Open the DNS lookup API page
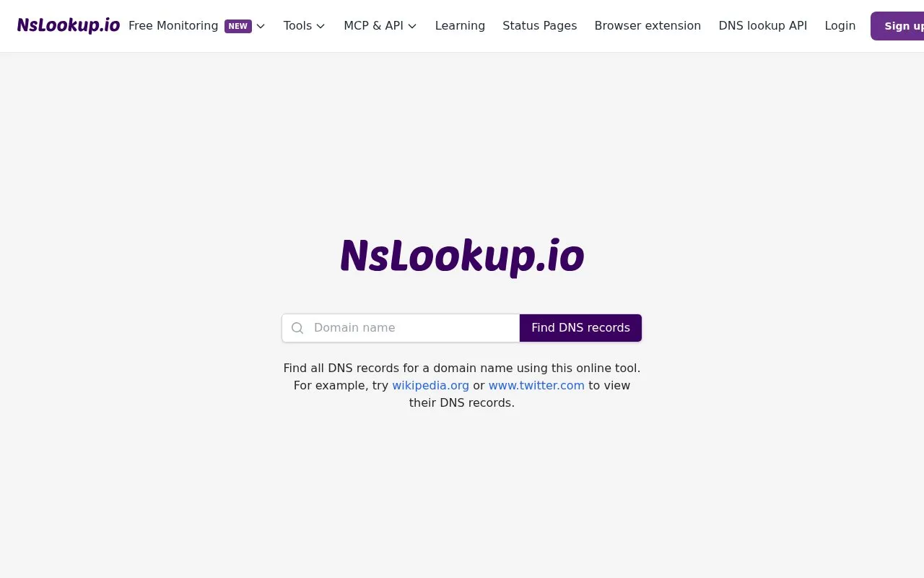This screenshot has width=924, height=578. 763,26
